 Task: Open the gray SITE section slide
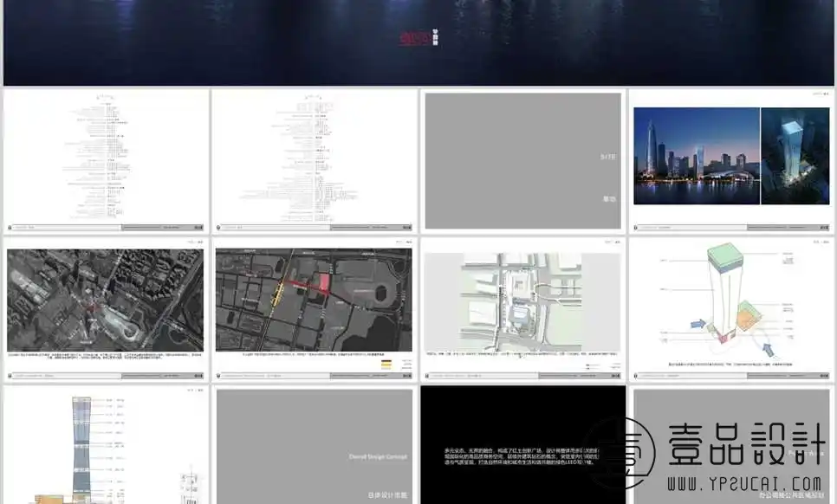[x=522, y=160]
